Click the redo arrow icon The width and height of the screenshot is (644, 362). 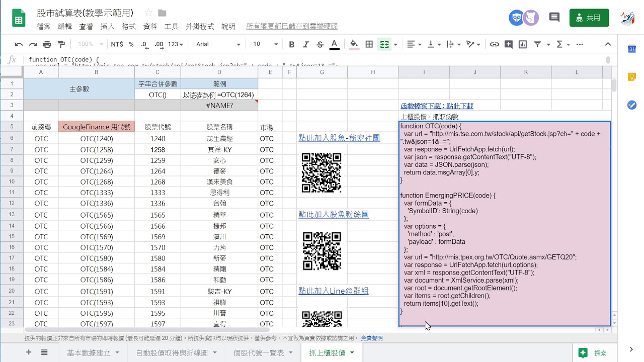pyautogui.click(x=33, y=44)
